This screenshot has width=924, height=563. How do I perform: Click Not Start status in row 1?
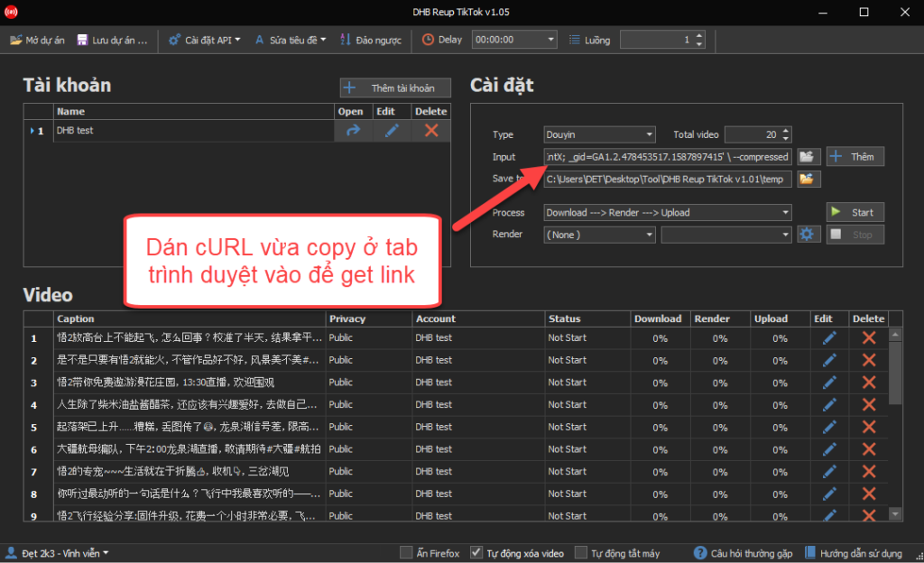(567, 338)
